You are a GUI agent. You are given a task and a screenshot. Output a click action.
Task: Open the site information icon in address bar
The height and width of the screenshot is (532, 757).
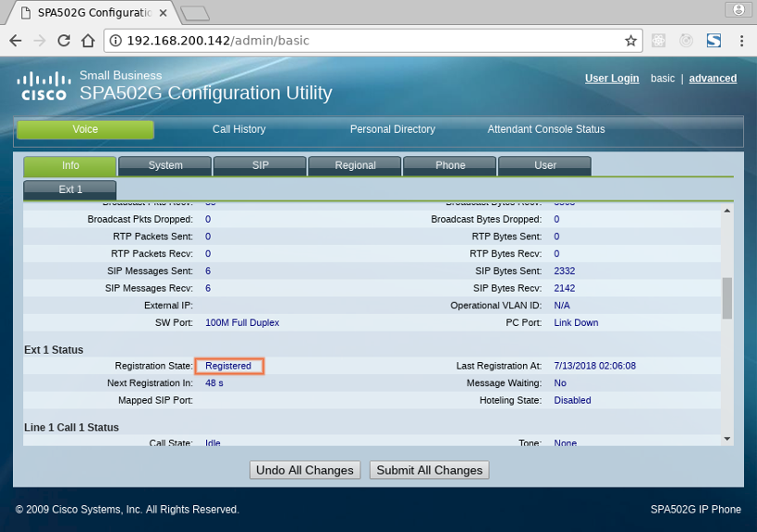click(x=115, y=41)
